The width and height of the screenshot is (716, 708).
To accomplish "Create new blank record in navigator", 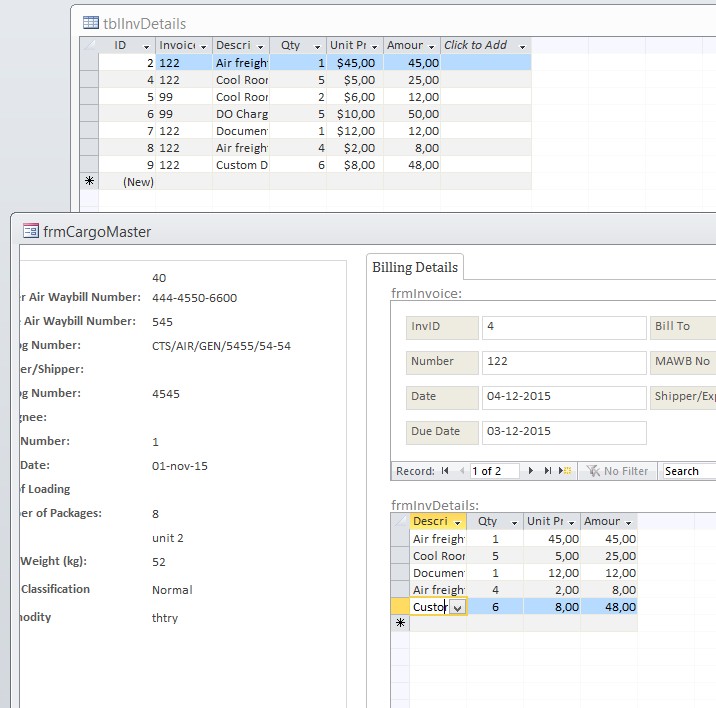I will [565, 471].
